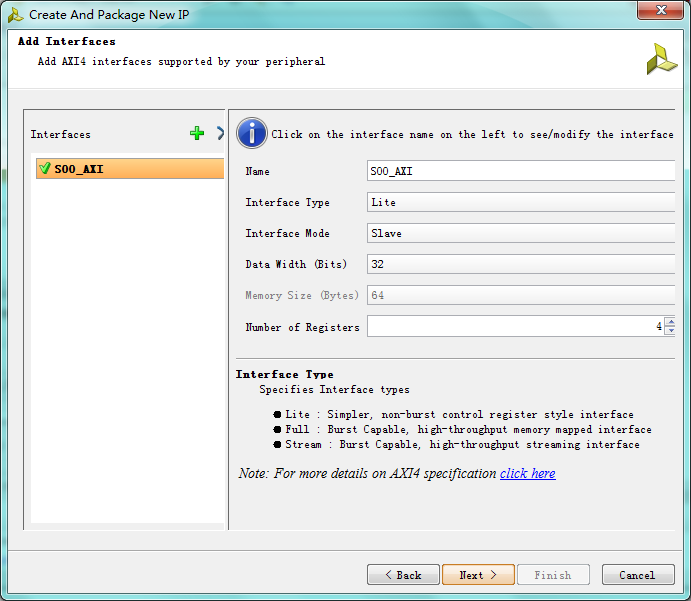Image resolution: width=691 pixels, height=601 pixels.
Task: Click the green check mark on S00_AXI
Action: (45, 168)
